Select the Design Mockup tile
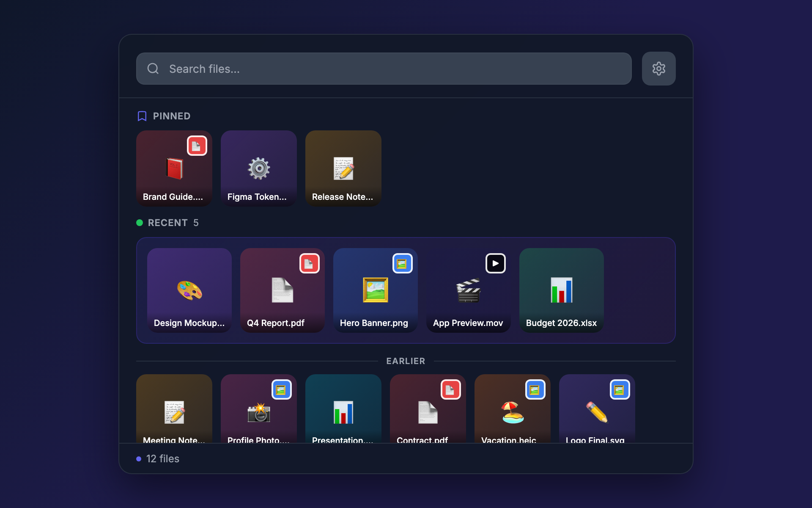Screen dimensions: 812x508 [189, 290]
